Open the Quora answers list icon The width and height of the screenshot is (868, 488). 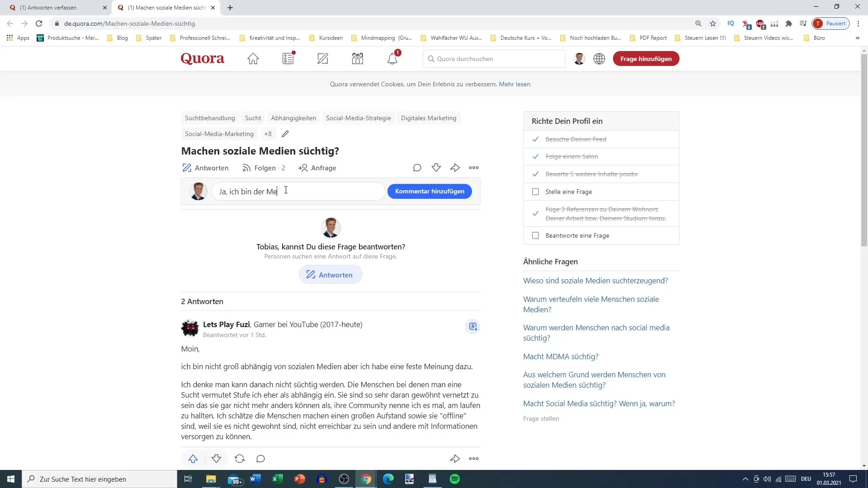pyautogui.click(x=288, y=58)
